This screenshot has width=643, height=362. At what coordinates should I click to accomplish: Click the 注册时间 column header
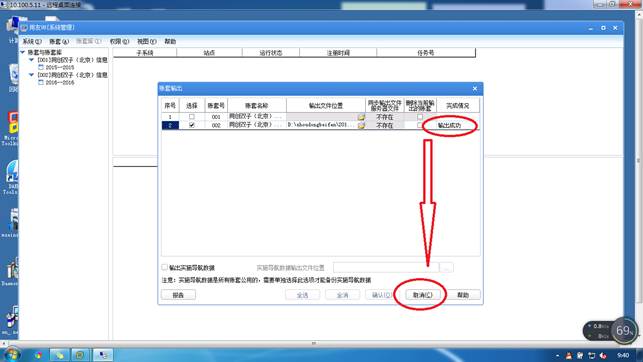click(338, 53)
